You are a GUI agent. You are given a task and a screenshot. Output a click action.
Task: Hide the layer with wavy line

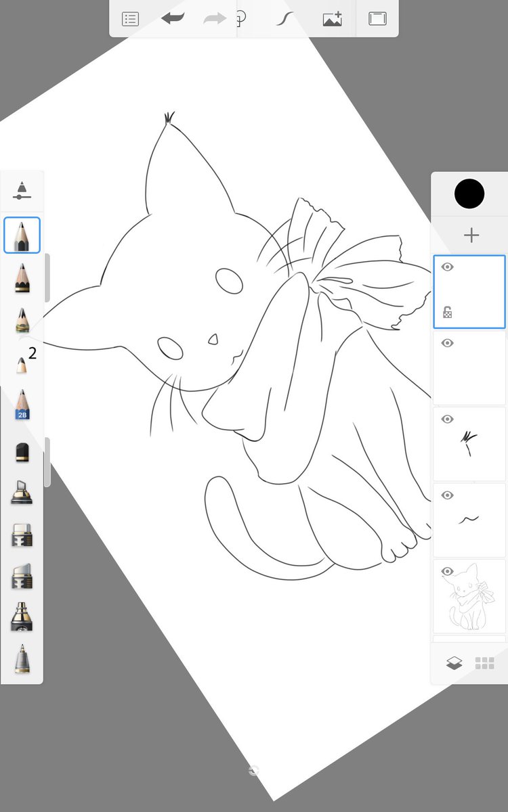click(x=447, y=496)
